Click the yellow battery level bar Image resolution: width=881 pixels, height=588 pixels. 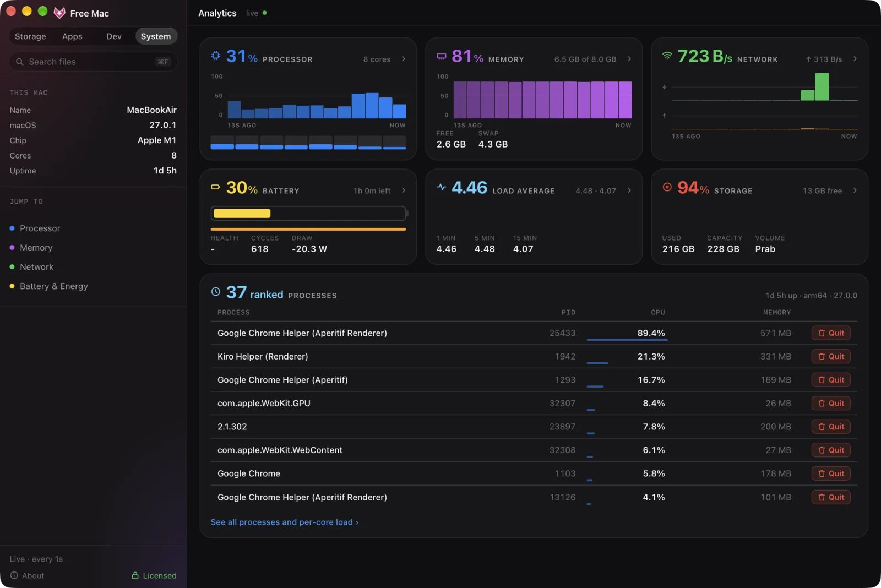pos(242,214)
